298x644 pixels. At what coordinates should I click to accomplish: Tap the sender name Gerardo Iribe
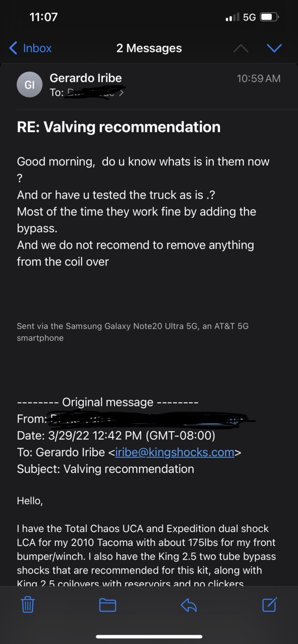[x=86, y=78]
